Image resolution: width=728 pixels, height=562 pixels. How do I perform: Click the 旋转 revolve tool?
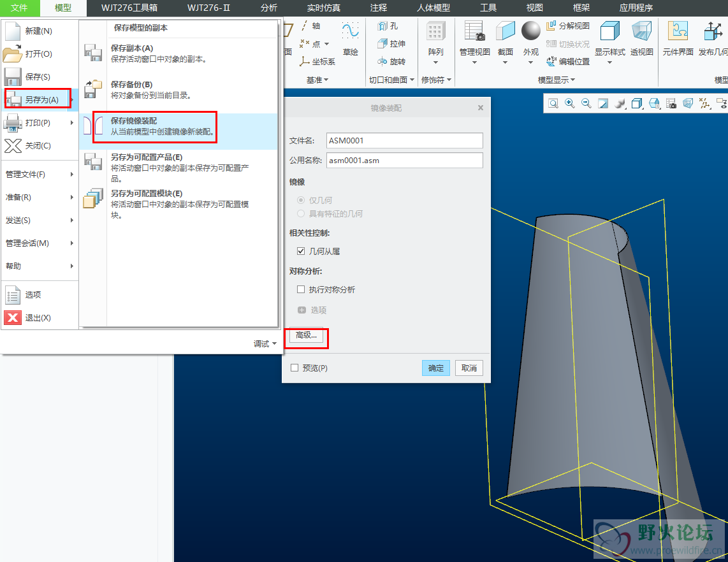coord(391,62)
